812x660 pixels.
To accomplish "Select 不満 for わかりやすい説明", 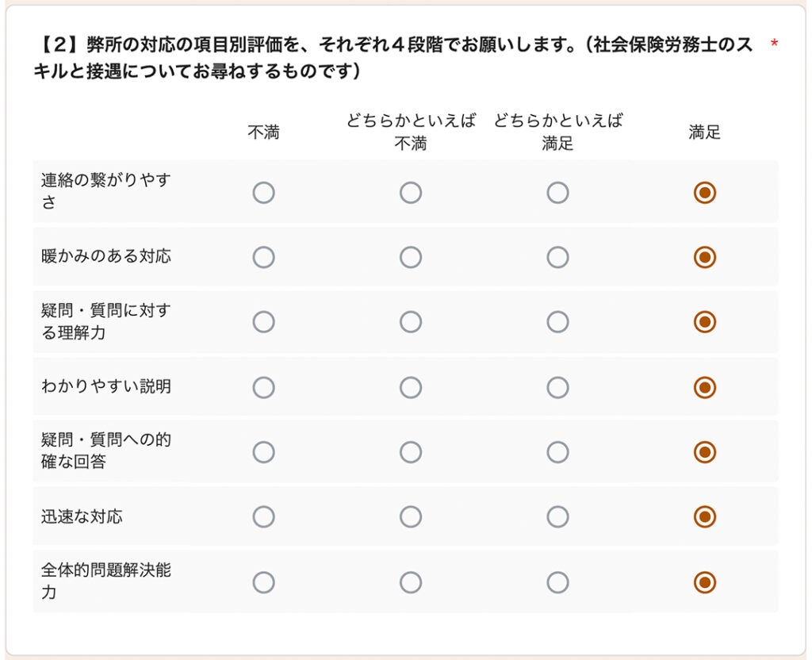I will (x=264, y=386).
